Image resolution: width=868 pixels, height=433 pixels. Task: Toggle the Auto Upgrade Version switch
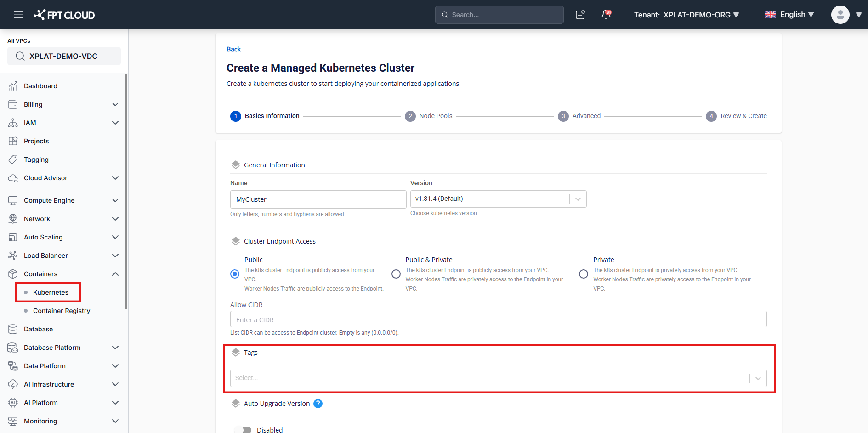pyautogui.click(x=243, y=430)
